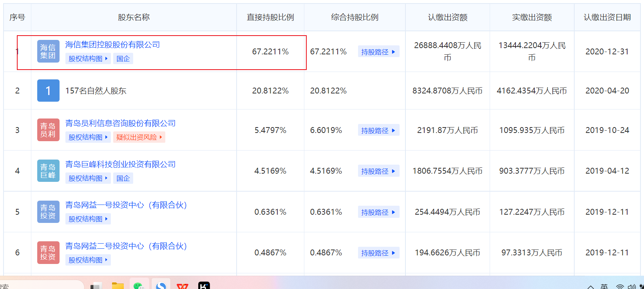Select the 13444.2204万人民币 paid-in amount

coord(532,52)
